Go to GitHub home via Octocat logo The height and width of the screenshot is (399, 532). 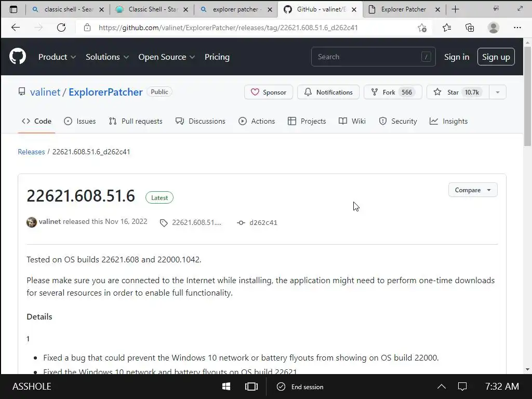[18, 56]
